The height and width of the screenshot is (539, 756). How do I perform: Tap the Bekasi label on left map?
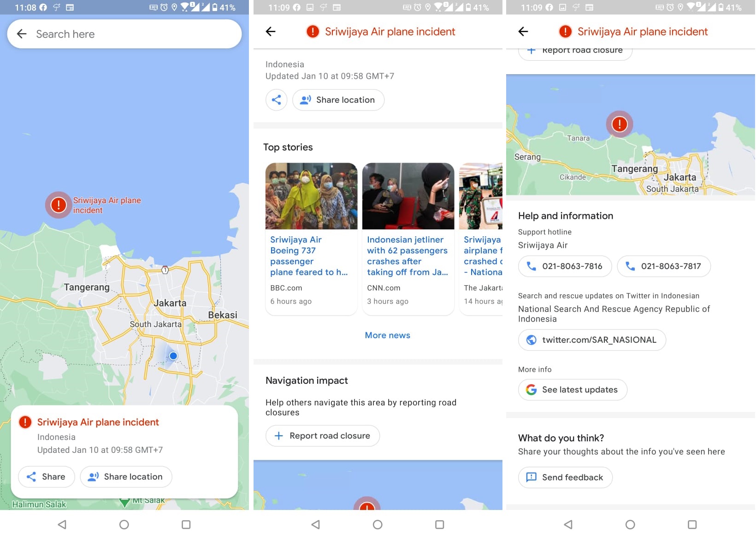tap(223, 315)
